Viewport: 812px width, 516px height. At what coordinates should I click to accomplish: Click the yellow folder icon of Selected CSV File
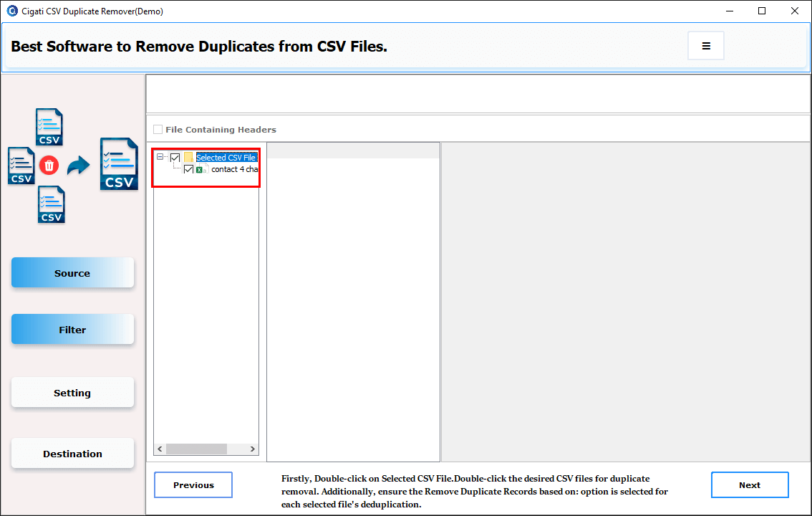click(x=188, y=158)
